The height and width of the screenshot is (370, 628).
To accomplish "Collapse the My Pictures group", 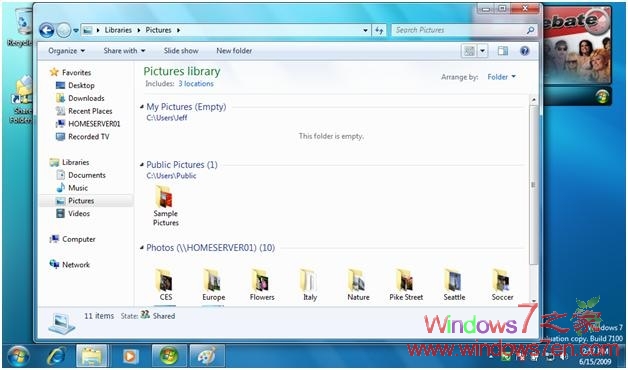I will click(x=142, y=107).
